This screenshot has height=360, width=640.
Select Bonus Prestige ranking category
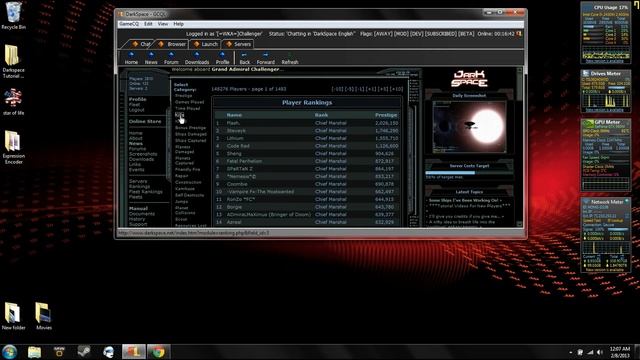(x=190, y=128)
